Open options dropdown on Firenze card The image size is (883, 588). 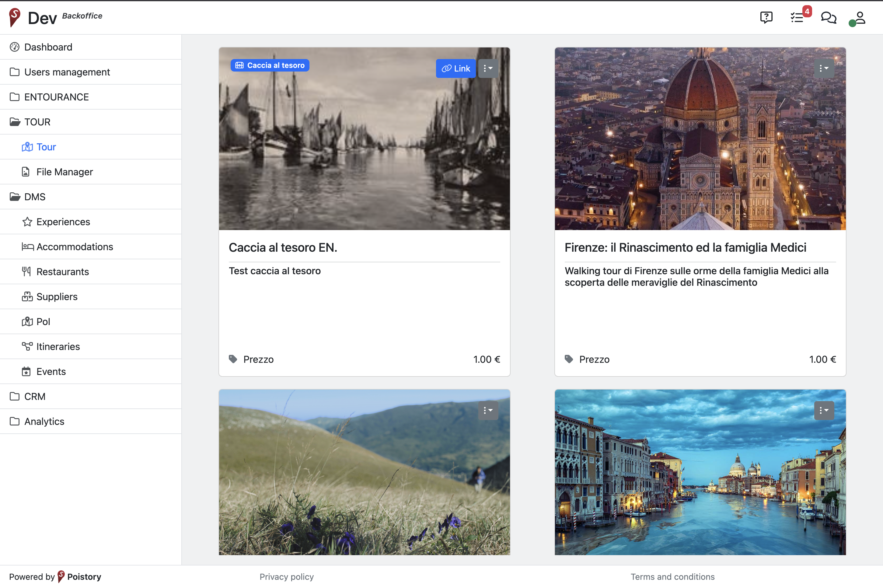(x=824, y=68)
